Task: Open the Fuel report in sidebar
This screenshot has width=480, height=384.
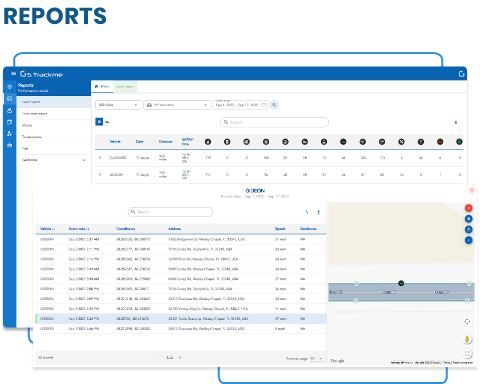Action: coord(53,148)
